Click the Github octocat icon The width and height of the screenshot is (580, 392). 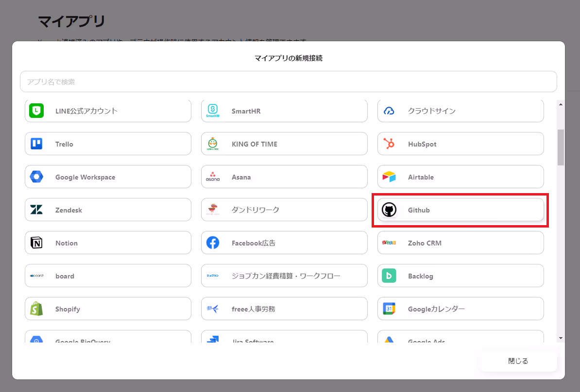[x=389, y=210]
